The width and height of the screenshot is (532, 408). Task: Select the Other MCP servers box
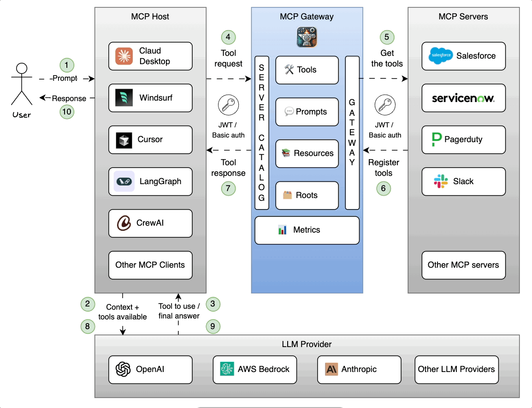coord(463,265)
